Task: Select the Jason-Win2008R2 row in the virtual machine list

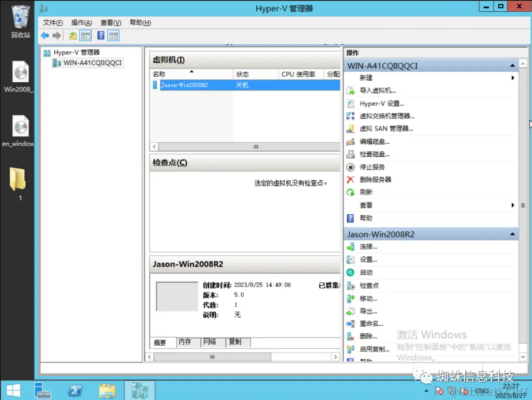Action: point(246,85)
